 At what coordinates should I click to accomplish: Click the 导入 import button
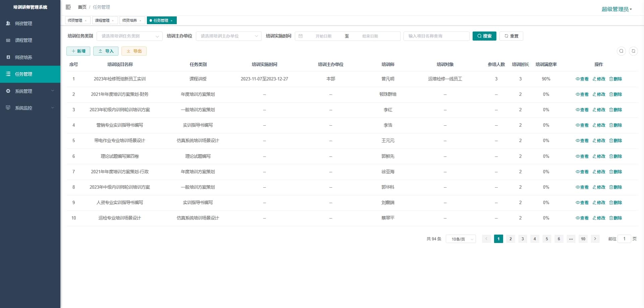pos(106,51)
